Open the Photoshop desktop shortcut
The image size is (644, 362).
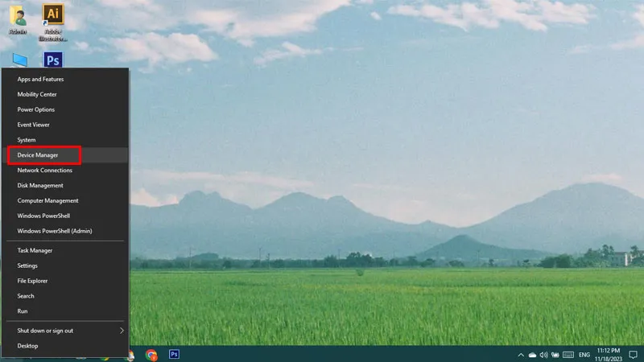(x=53, y=60)
